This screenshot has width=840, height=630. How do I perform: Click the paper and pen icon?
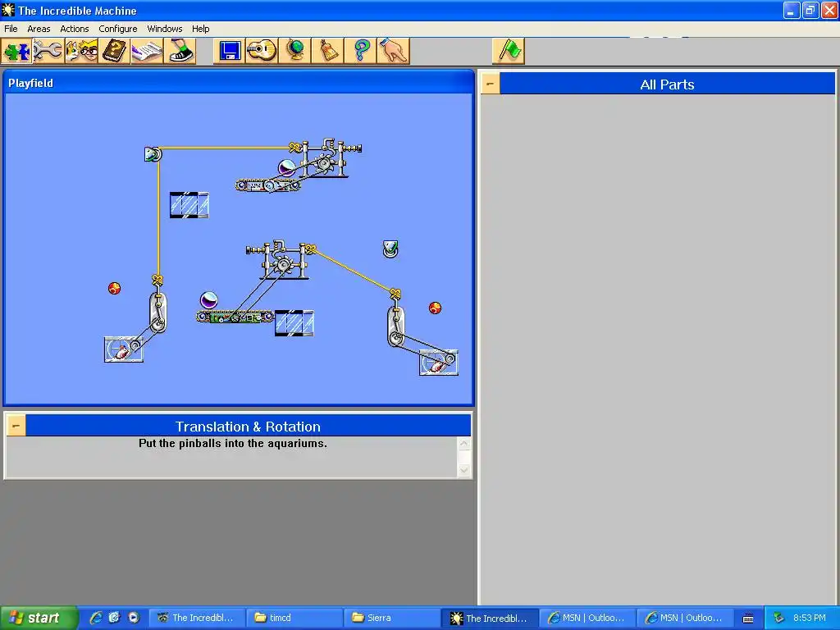pyautogui.click(x=147, y=52)
